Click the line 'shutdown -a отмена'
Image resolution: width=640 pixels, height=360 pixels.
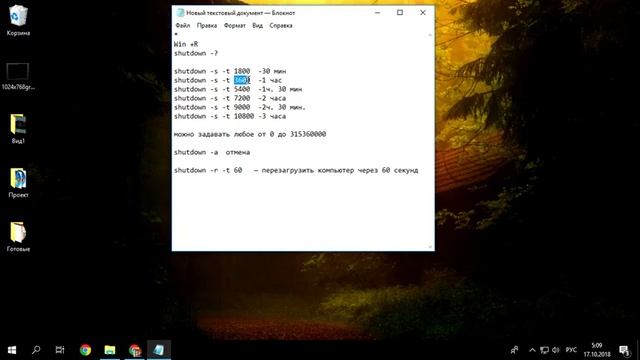click(x=212, y=152)
